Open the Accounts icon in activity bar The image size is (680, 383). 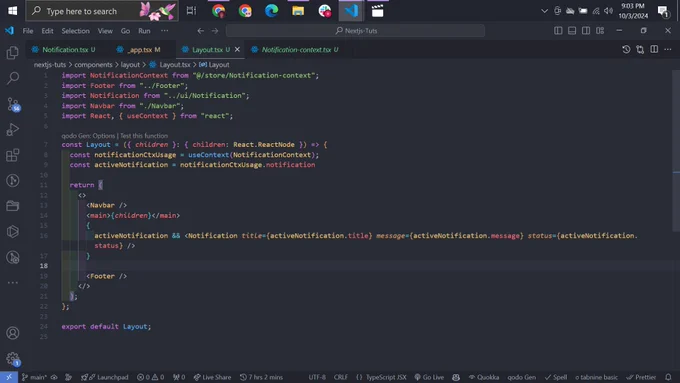click(x=13, y=333)
